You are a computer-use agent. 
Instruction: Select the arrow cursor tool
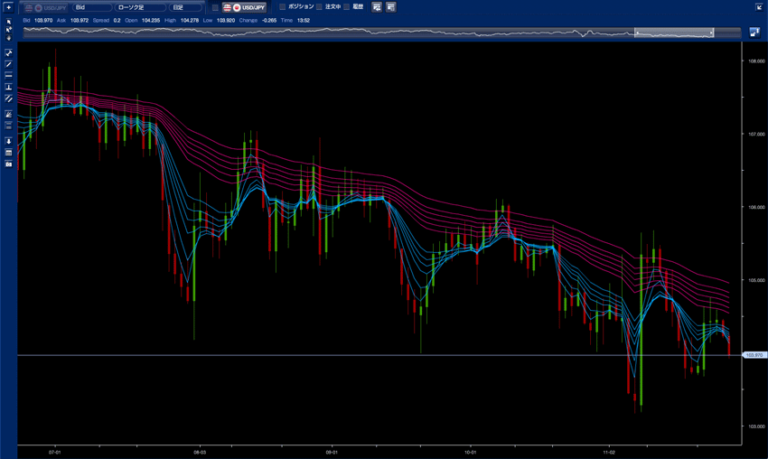(8, 21)
